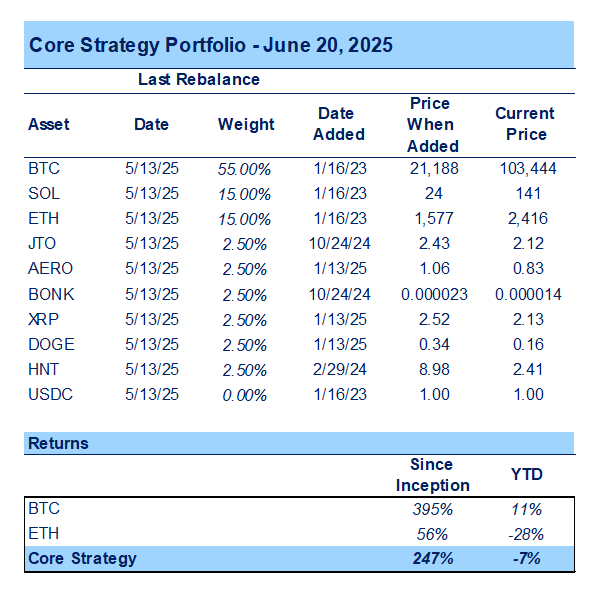Click the Weight column header

tap(246, 125)
